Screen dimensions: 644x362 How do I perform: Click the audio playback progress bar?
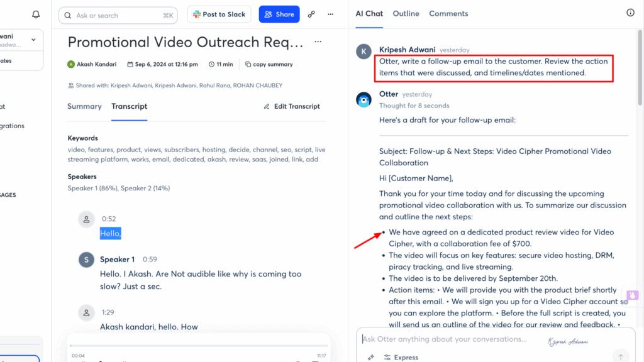199,346
